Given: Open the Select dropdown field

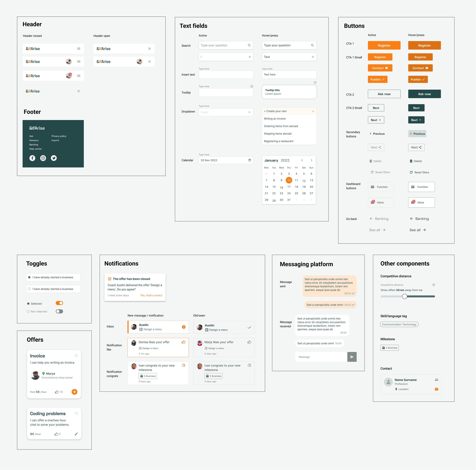Looking at the screenshot, I should point(226,112).
